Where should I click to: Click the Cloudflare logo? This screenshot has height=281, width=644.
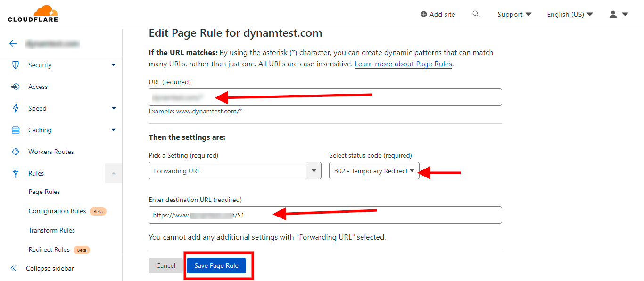click(33, 14)
